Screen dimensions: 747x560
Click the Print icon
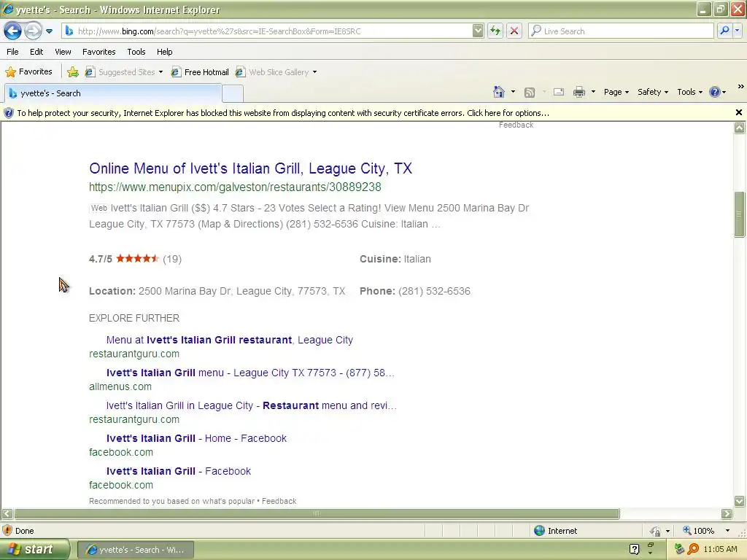(578, 92)
